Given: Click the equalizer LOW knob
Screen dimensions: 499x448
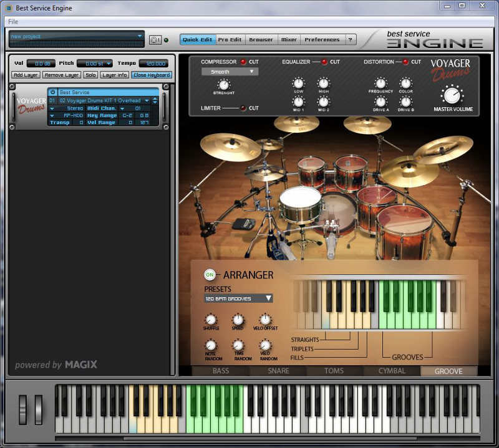Looking at the screenshot, I should (298, 83).
